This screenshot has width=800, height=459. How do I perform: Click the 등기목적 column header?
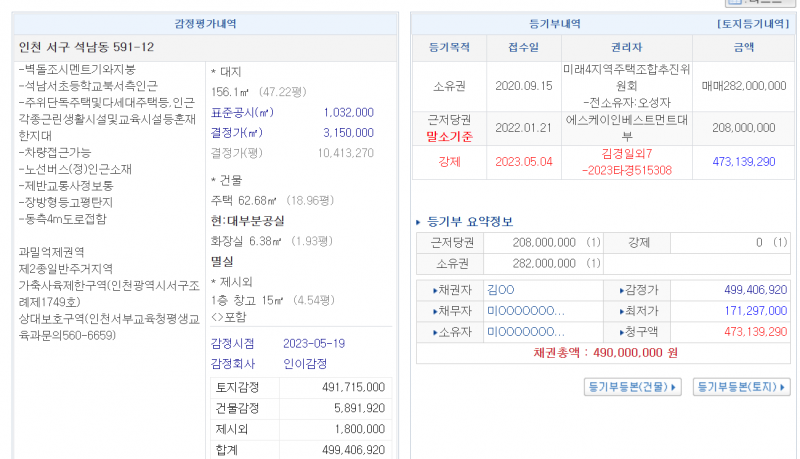coord(449,47)
